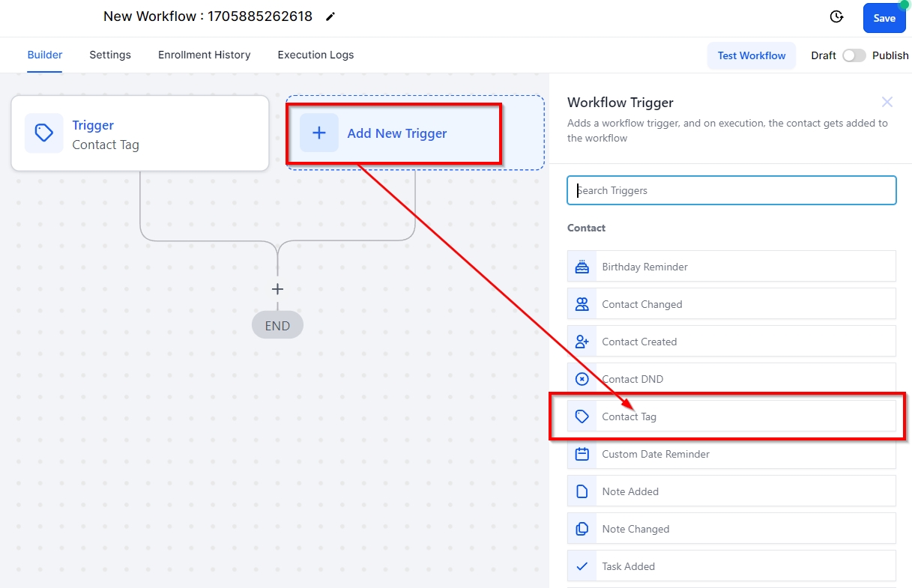Click the Contact Created person-plus icon

(582, 342)
